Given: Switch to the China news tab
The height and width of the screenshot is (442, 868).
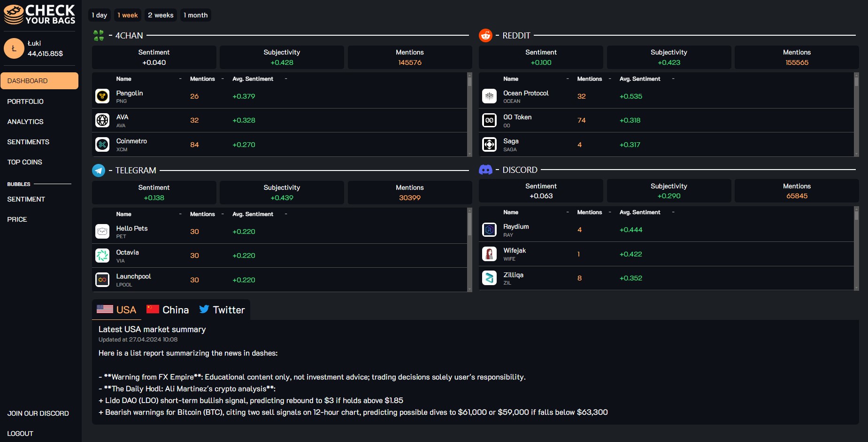Looking at the screenshot, I should click(x=168, y=310).
